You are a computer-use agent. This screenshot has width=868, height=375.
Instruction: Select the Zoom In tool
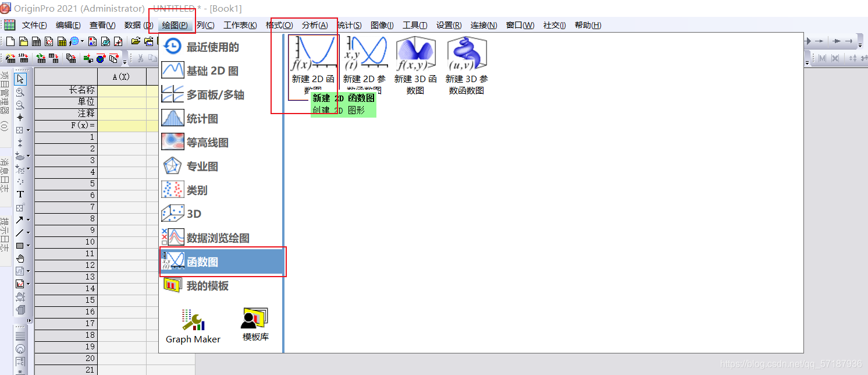click(20, 92)
